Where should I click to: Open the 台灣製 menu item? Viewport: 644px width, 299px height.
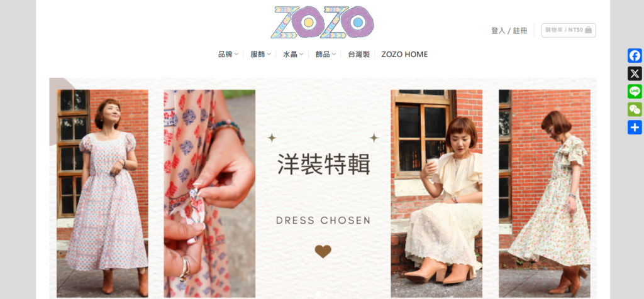(358, 54)
